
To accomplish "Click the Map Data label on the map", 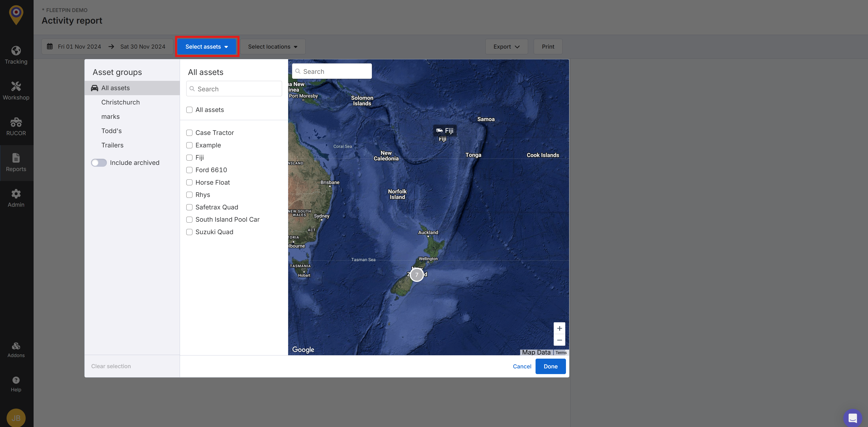I will (536, 353).
